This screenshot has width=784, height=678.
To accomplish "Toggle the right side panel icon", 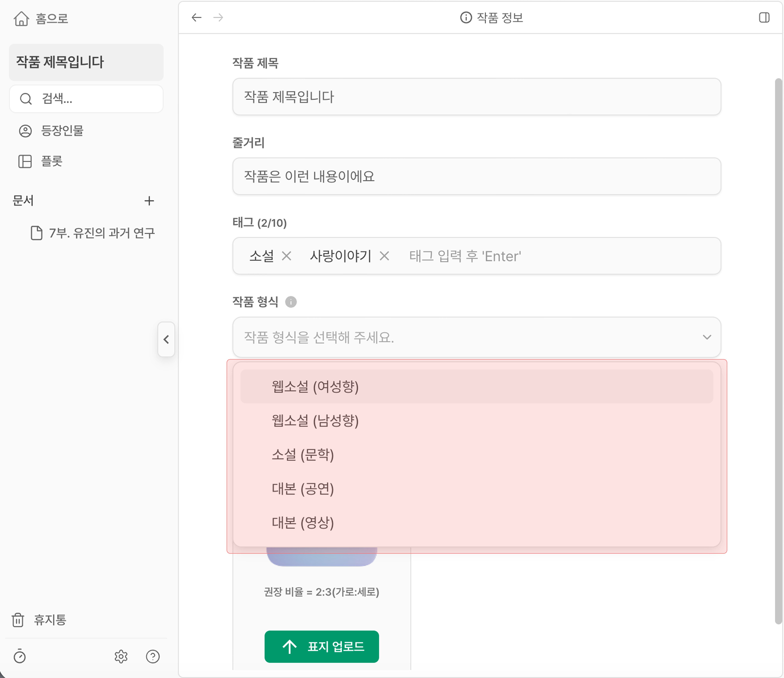I will click(x=764, y=17).
